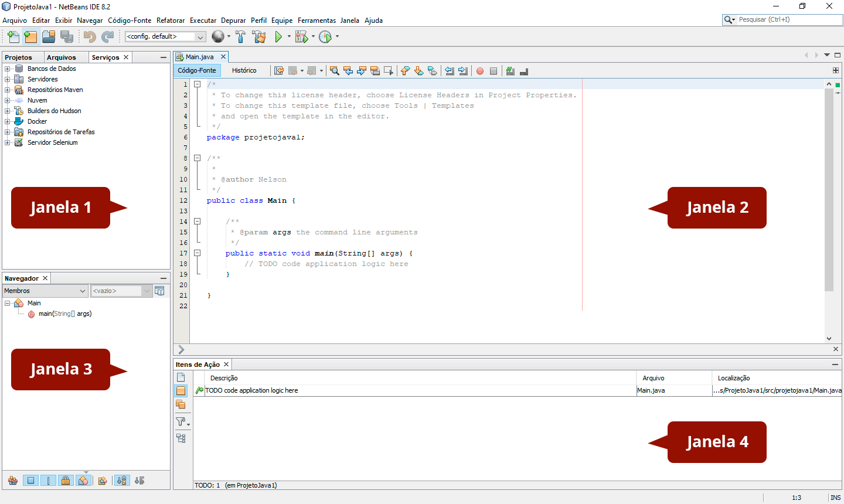Select TODO code application logic row
The image size is (844, 504).
[x=518, y=390]
